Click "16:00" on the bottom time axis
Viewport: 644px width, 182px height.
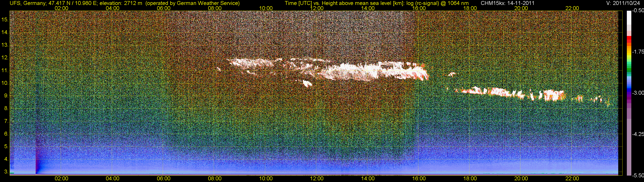[419, 179]
